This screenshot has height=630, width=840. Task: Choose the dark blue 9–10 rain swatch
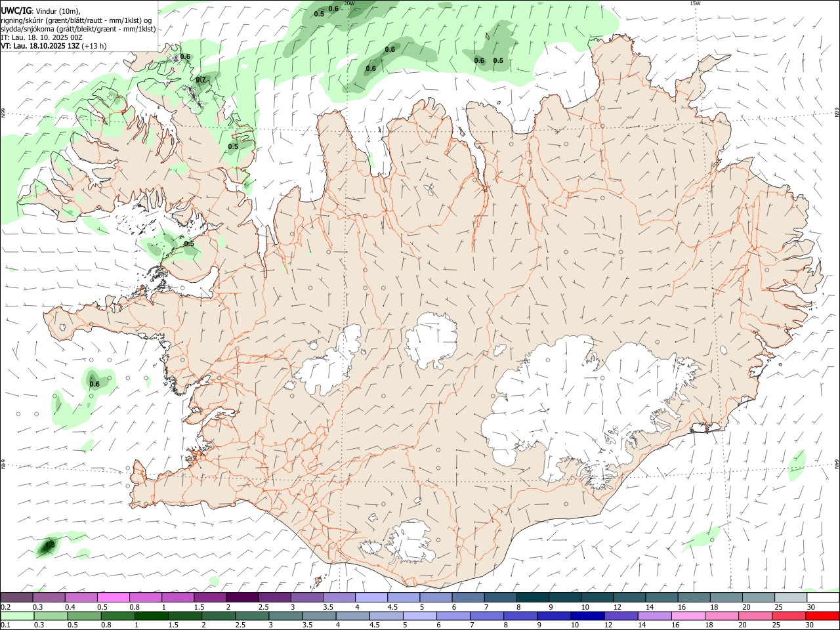[x=553, y=616]
